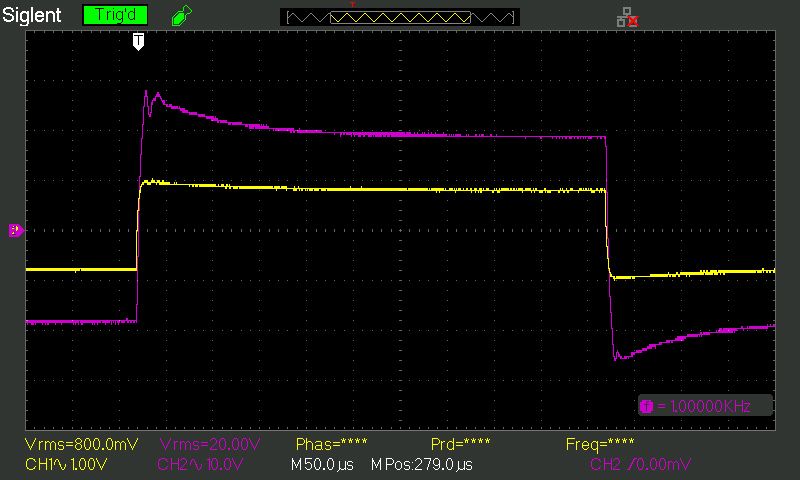The height and width of the screenshot is (480, 800).
Task: Click the CH2 trigger level 0.00mV readout
Action: point(640,464)
